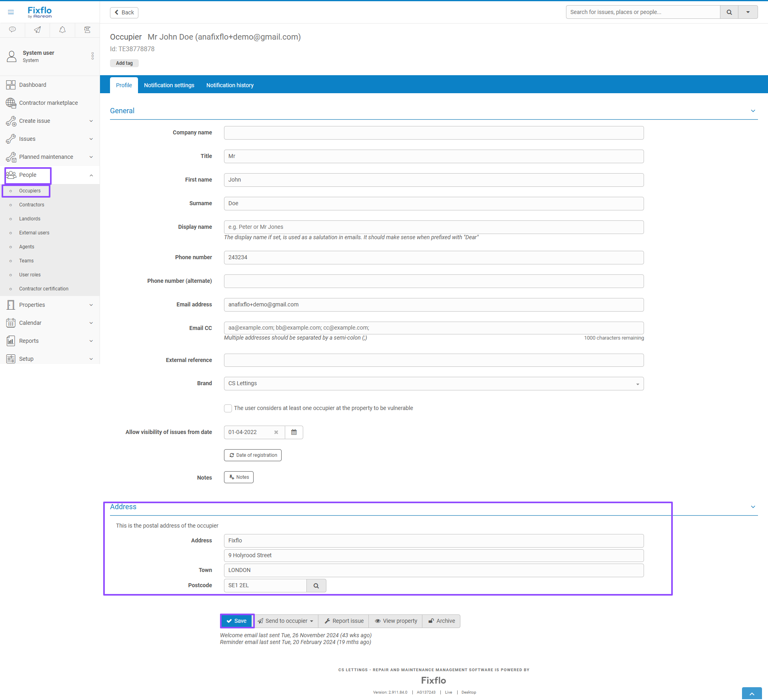Expand Send to occupier dropdown

pyautogui.click(x=286, y=621)
